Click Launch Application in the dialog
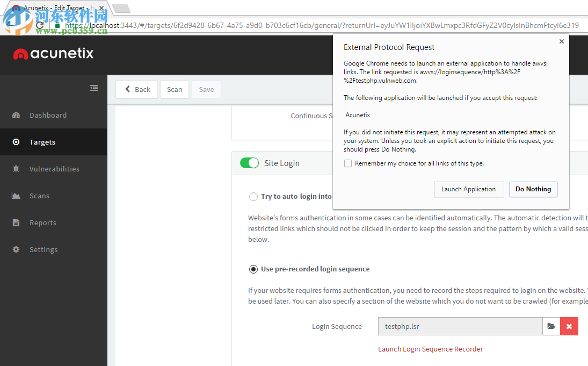Screen dimensions: 588x366 pyautogui.click(x=468, y=189)
